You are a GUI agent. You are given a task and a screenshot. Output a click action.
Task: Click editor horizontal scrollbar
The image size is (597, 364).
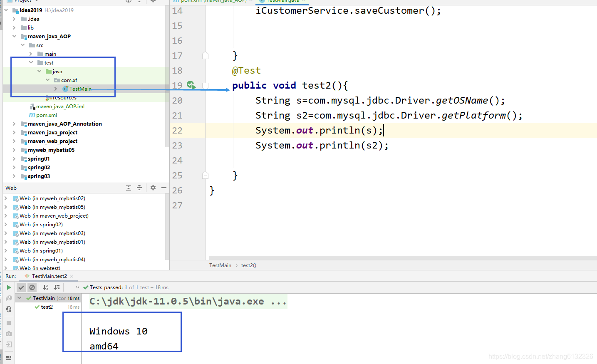(403, 258)
